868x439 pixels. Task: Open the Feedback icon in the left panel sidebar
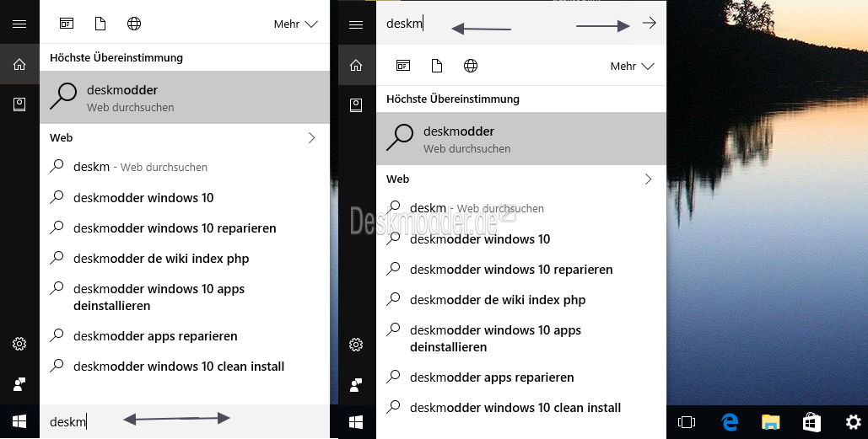pos(19,385)
